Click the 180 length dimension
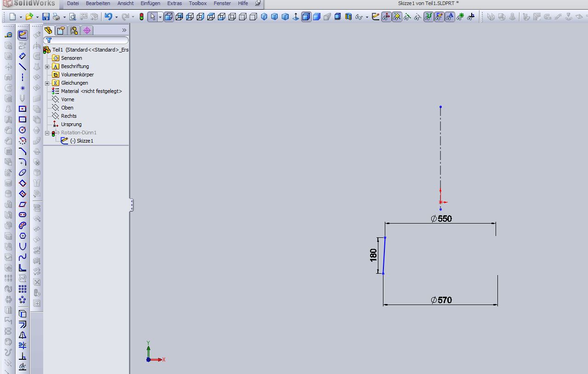Image resolution: width=588 pixels, height=374 pixels. click(x=373, y=255)
